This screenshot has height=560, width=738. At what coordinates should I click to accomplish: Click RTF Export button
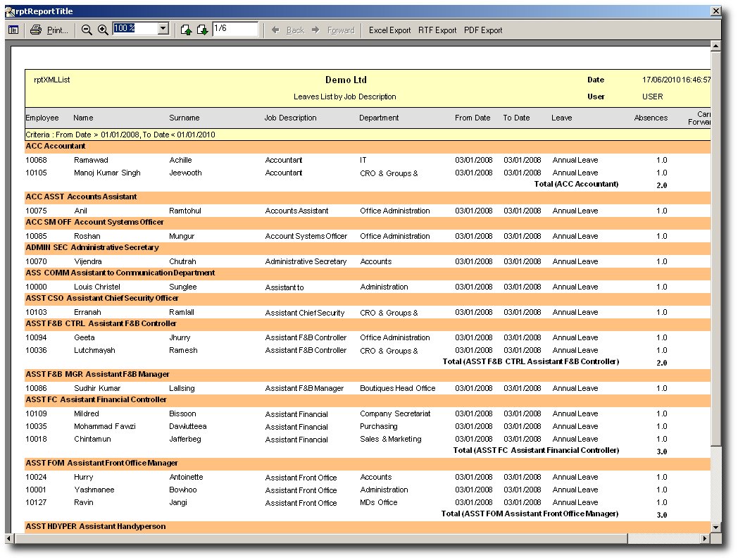pos(437,30)
